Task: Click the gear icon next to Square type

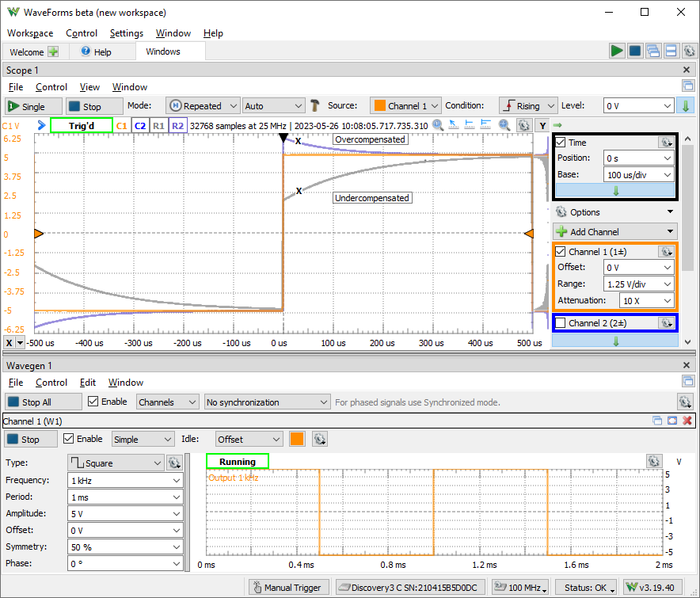Action: [174, 463]
